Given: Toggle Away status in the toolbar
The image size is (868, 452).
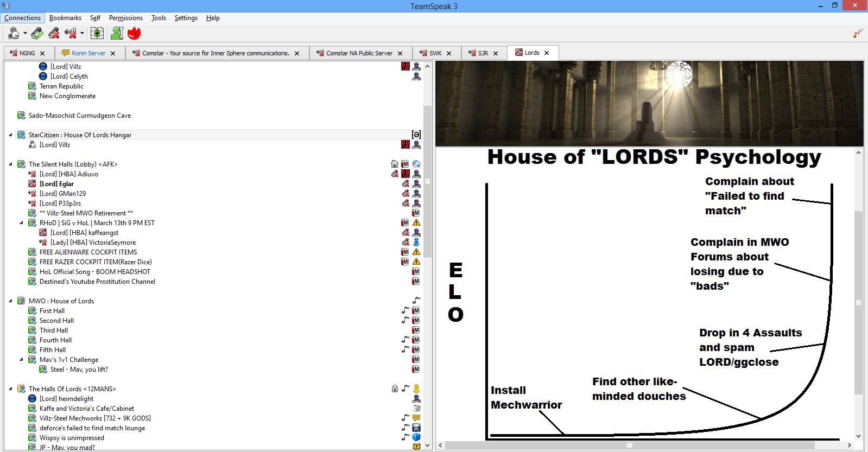Looking at the screenshot, I should [13, 34].
